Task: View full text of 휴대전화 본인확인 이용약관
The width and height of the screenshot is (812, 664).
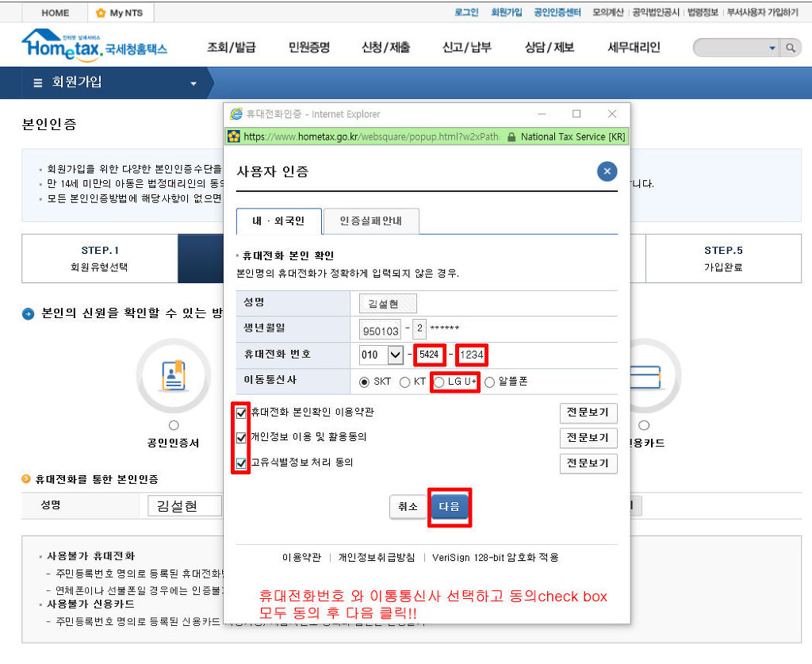Action: tap(588, 413)
